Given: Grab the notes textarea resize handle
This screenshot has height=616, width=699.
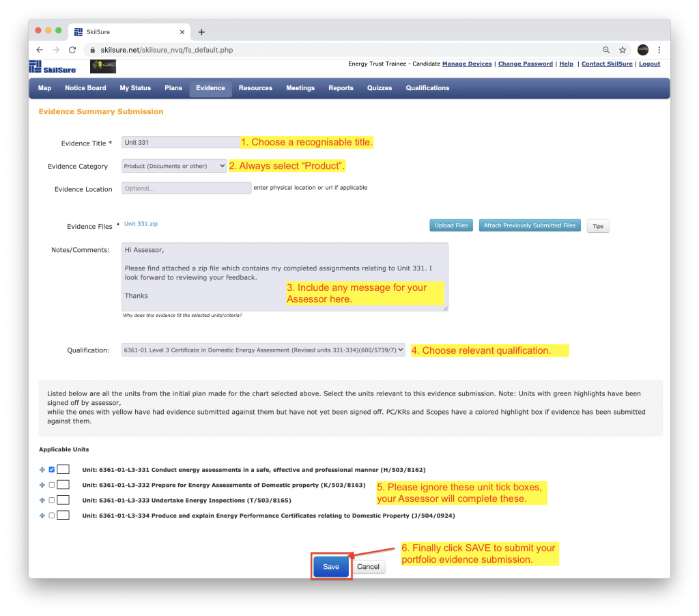Looking at the screenshot, I should (x=445, y=308).
